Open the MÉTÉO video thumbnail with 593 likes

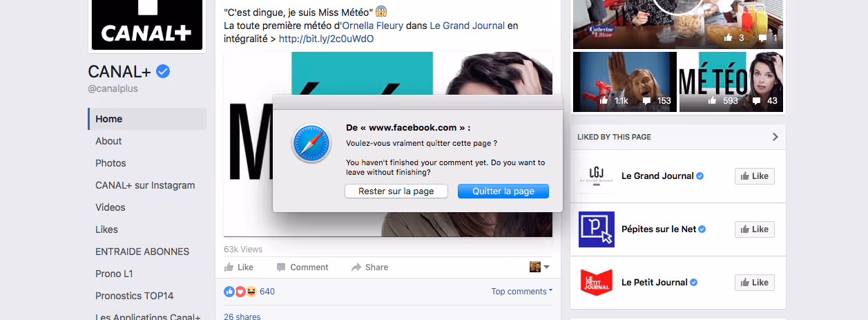[x=731, y=82]
